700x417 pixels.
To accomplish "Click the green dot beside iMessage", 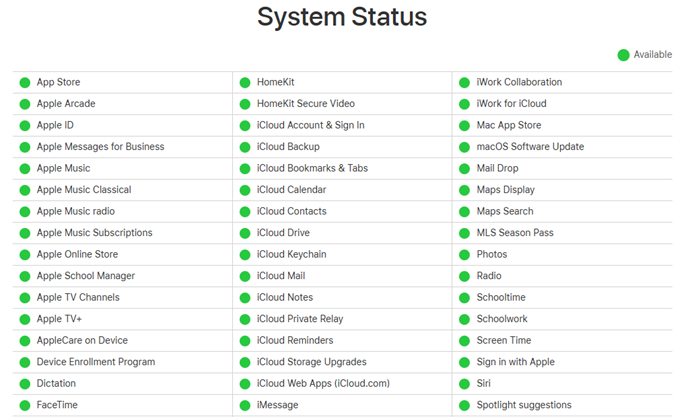I will (x=245, y=406).
